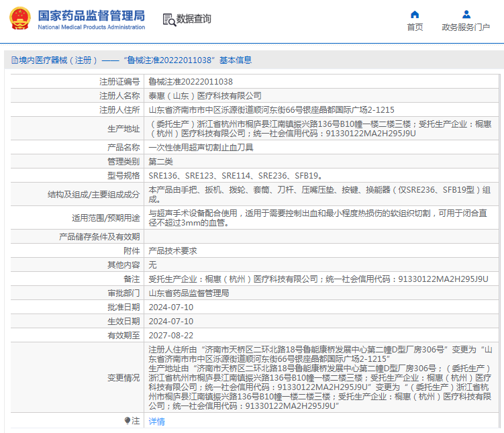Click the NMPA national emblem logo

[x=20, y=18]
